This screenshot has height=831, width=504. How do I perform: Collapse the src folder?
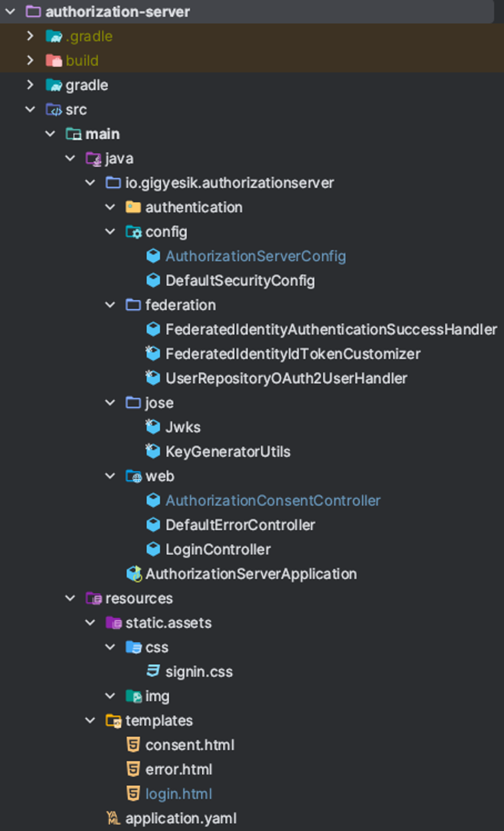30,110
